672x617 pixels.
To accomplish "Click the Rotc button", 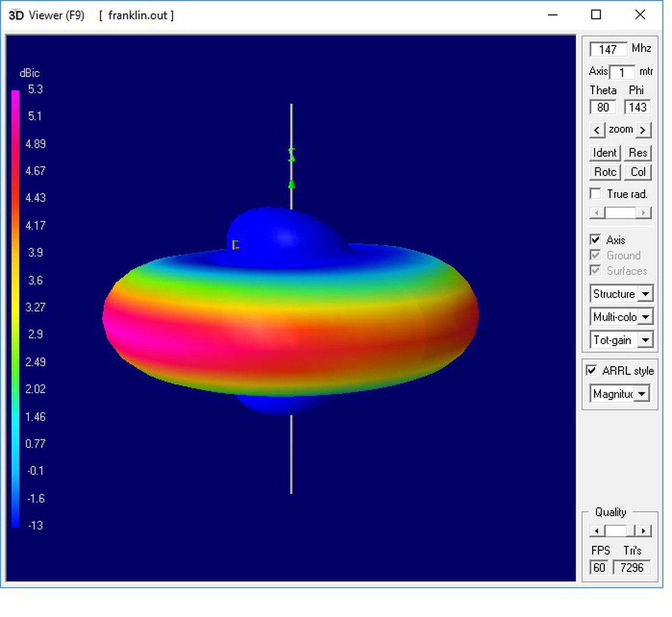I will point(605,172).
